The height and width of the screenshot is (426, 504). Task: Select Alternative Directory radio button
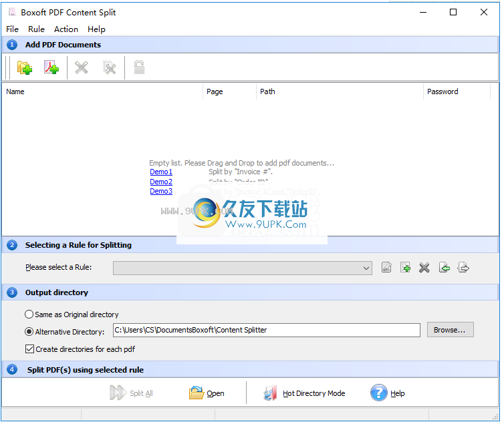coord(29,332)
